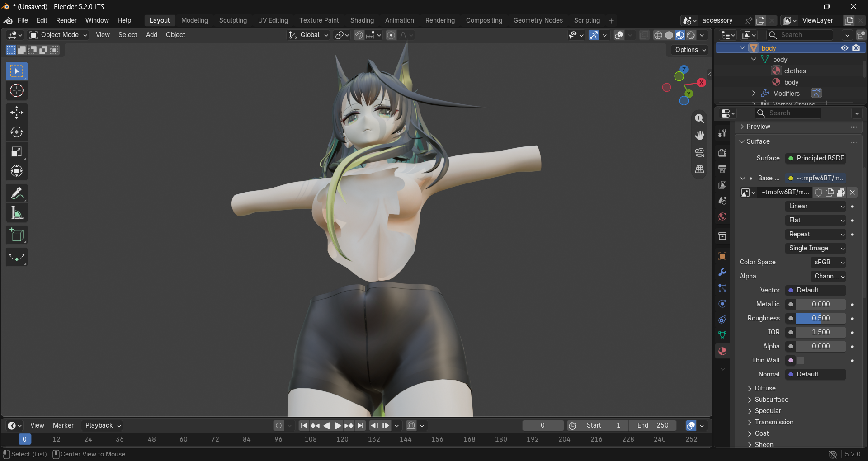Screen dimensions: 868x461
Task: Open the Tool properties tab
Action: [x=722, y=133]
